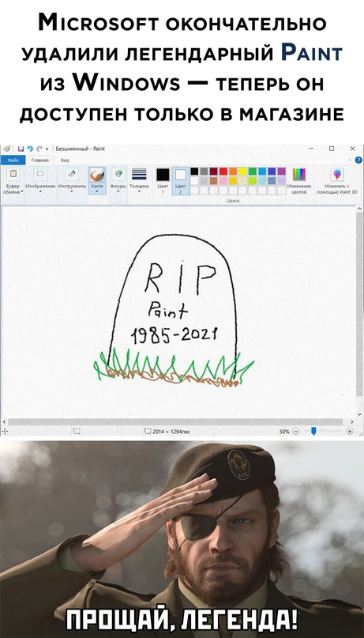
Task: Click the vertical scrollbar up arrow
Action: 359,208
